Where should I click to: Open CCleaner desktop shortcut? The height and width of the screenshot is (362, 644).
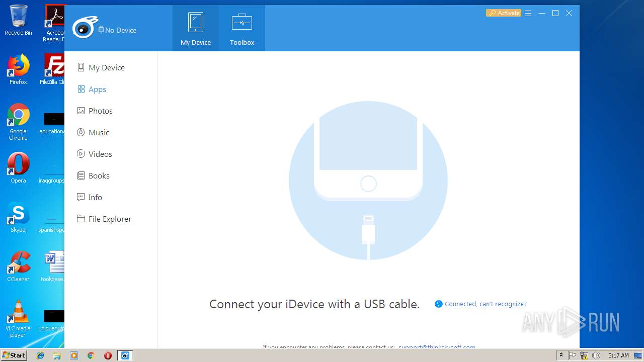18,266
